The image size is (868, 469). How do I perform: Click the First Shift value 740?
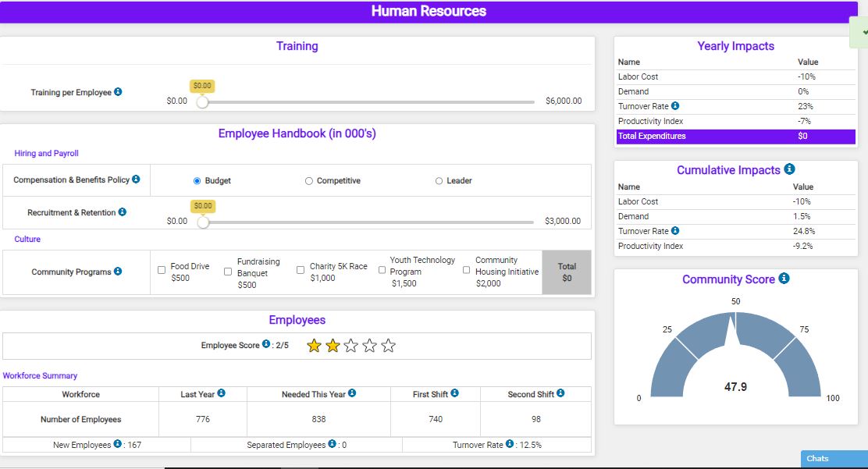pos(436,419)
